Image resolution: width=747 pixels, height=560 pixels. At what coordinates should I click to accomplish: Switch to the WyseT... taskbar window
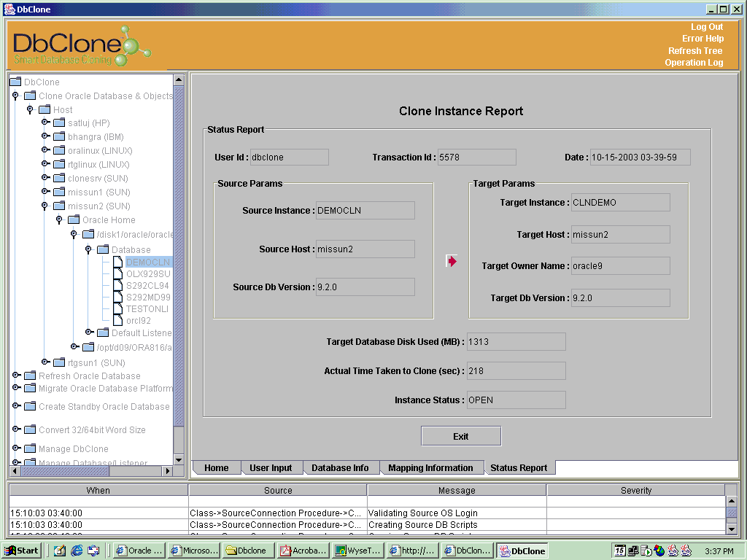click(x=358, y=551)
